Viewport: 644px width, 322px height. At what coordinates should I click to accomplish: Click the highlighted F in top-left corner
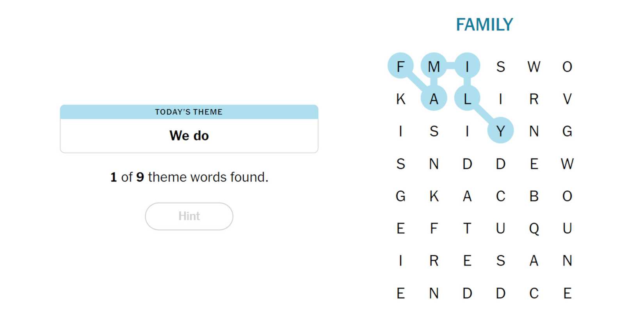tap(400, 66)
